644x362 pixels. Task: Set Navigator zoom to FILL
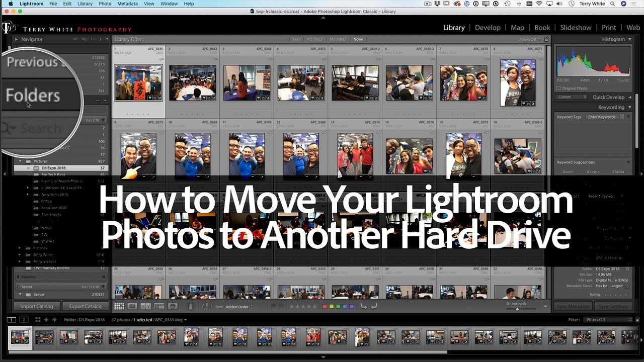click(85, 39)
